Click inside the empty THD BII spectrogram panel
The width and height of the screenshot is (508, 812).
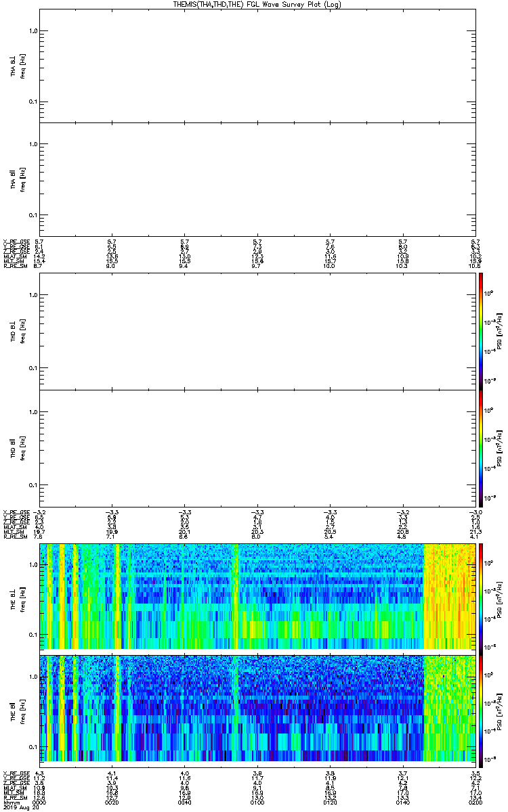258,448
